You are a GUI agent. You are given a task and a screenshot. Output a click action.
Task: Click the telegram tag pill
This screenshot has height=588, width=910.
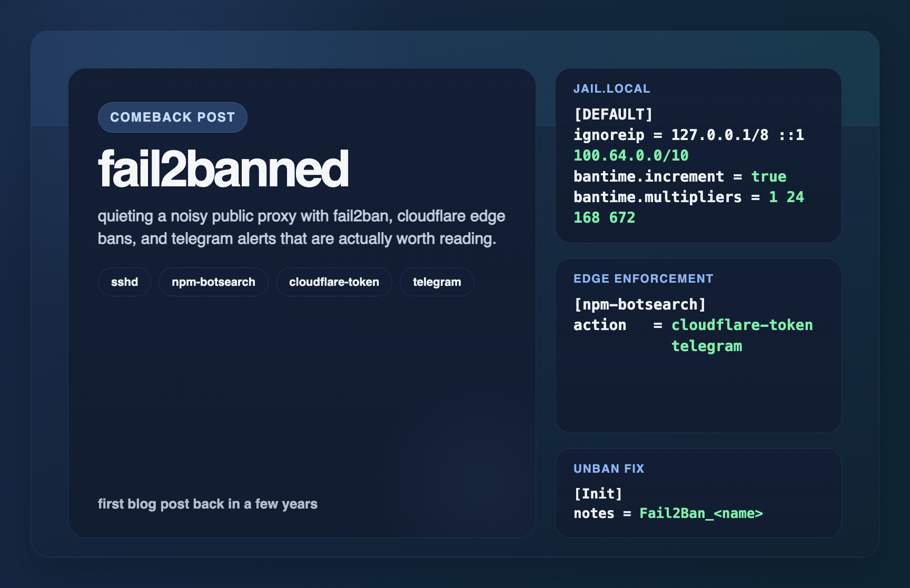(x=437, y=282)
